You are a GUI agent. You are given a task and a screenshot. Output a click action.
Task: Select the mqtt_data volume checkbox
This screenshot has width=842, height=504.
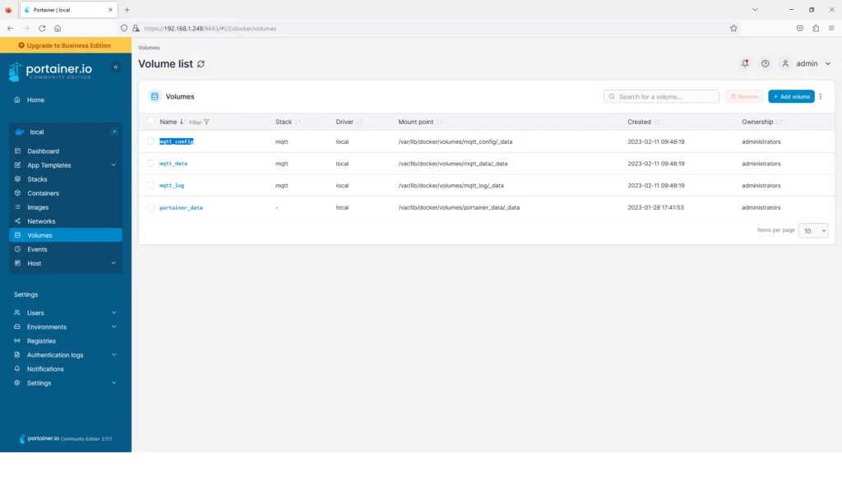point(150,164)
